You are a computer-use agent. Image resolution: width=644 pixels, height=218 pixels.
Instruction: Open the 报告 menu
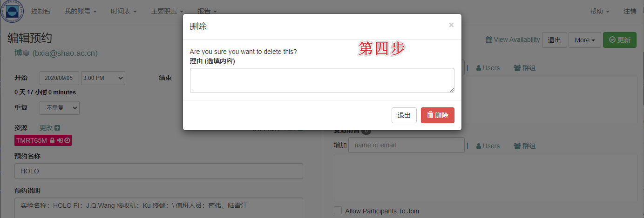pos(207,11)
